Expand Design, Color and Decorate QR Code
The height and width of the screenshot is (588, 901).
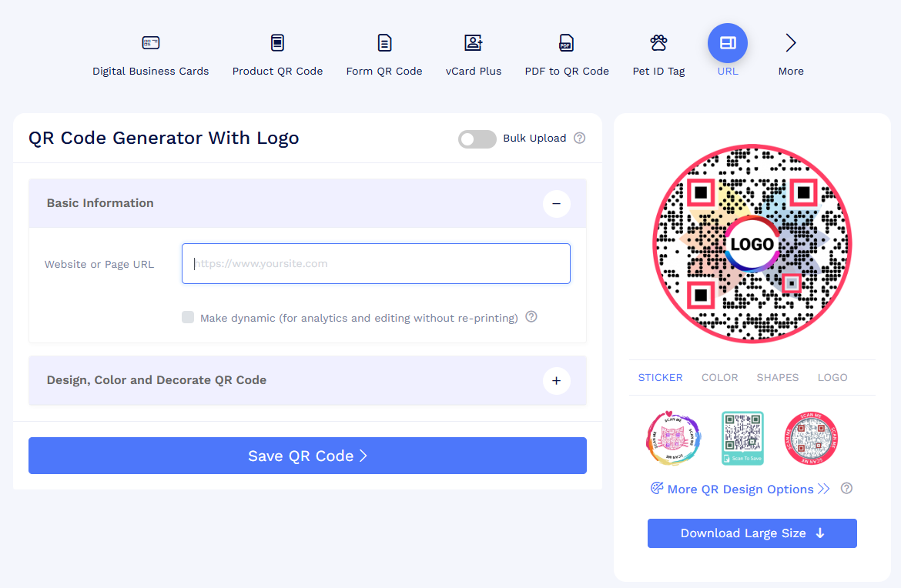556,381
